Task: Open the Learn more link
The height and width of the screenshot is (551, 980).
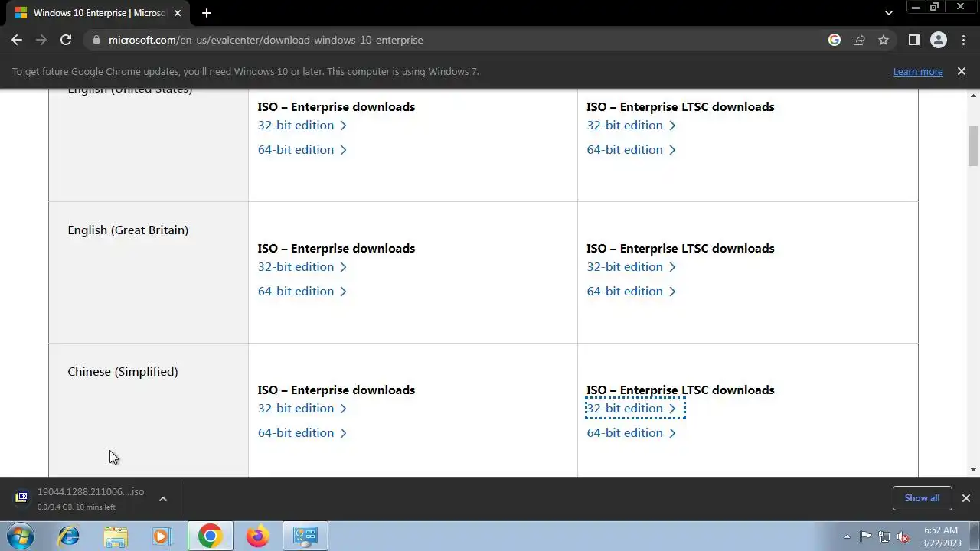Action: pyautogui.click(x=918, y=71)
